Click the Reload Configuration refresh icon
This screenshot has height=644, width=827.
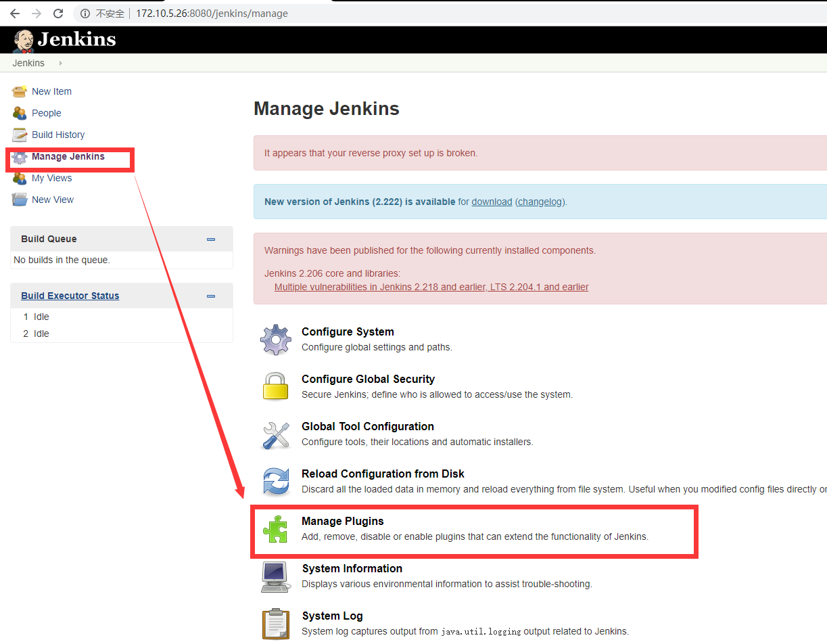tap(276, 482)
